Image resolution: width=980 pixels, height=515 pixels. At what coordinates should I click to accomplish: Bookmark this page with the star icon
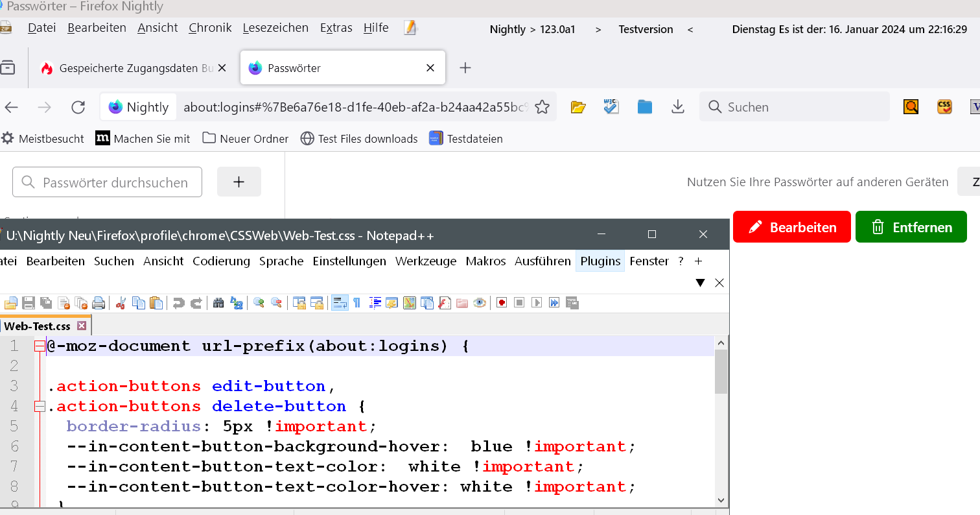point(542,107)
